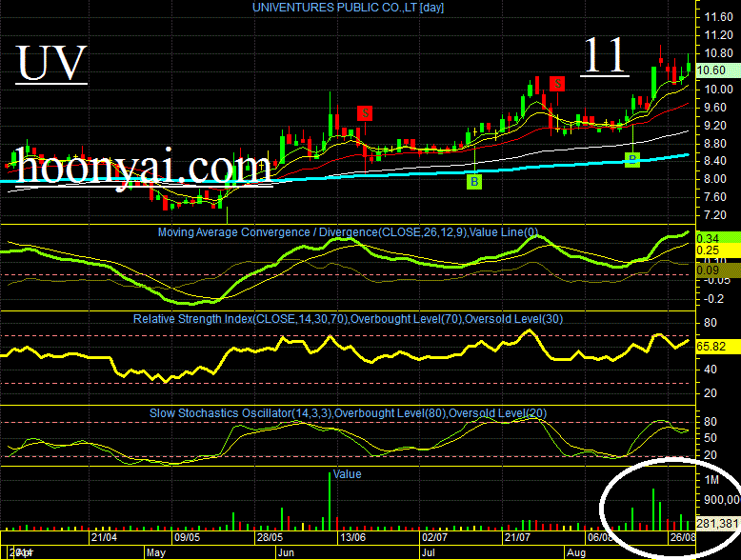Click the large 11 target price label
The image size is (741, 560).
605,55
